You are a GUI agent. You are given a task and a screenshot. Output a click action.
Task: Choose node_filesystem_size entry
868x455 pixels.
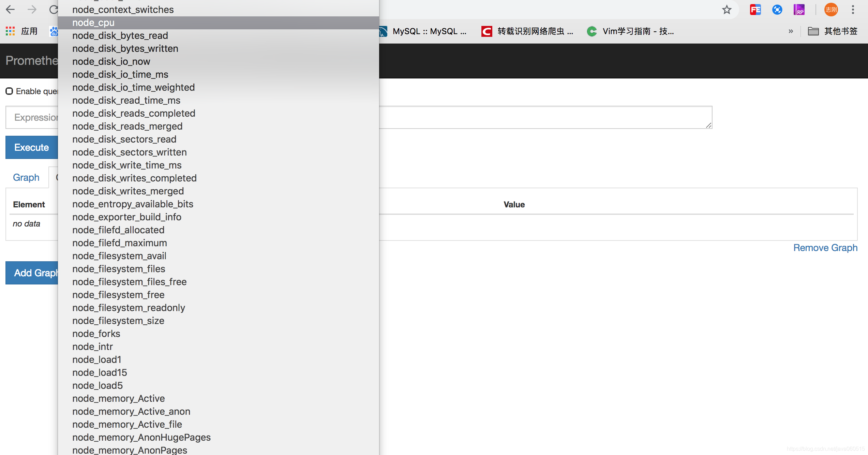coord(219,321)
